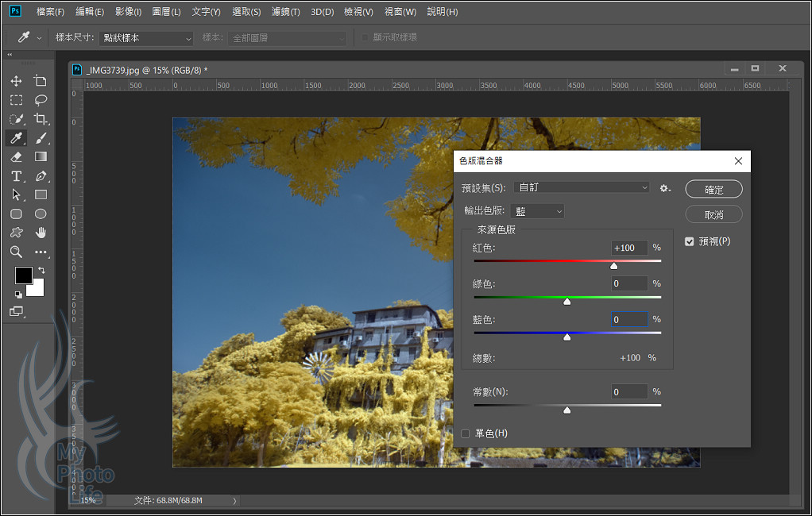This screenshot has height=516, width=812.
Task: Click the 確定 confirm button
Action: point(713,189)
